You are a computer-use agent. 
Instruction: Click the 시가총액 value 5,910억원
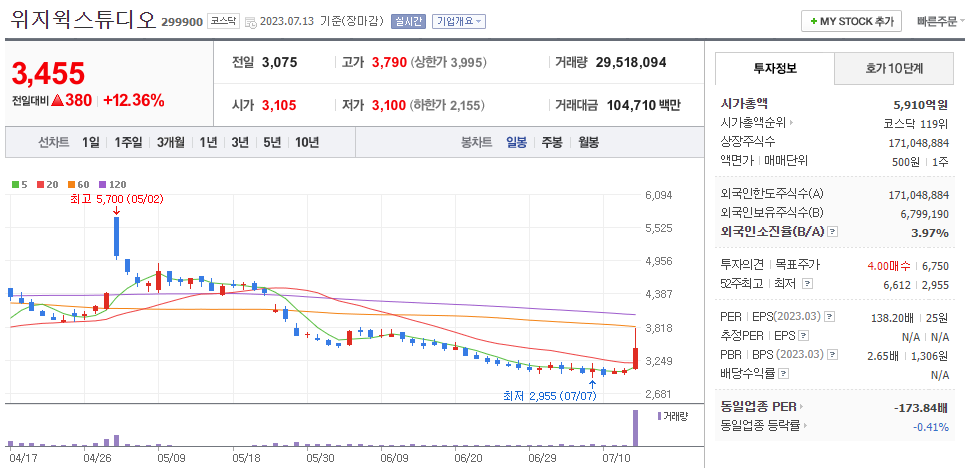coord(920,105)
